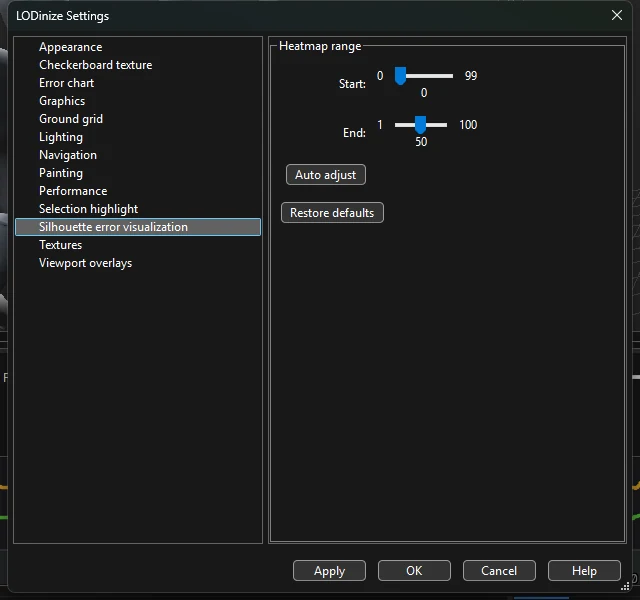
Task: Select the Lighting category
Action: [x=138, y=137]
